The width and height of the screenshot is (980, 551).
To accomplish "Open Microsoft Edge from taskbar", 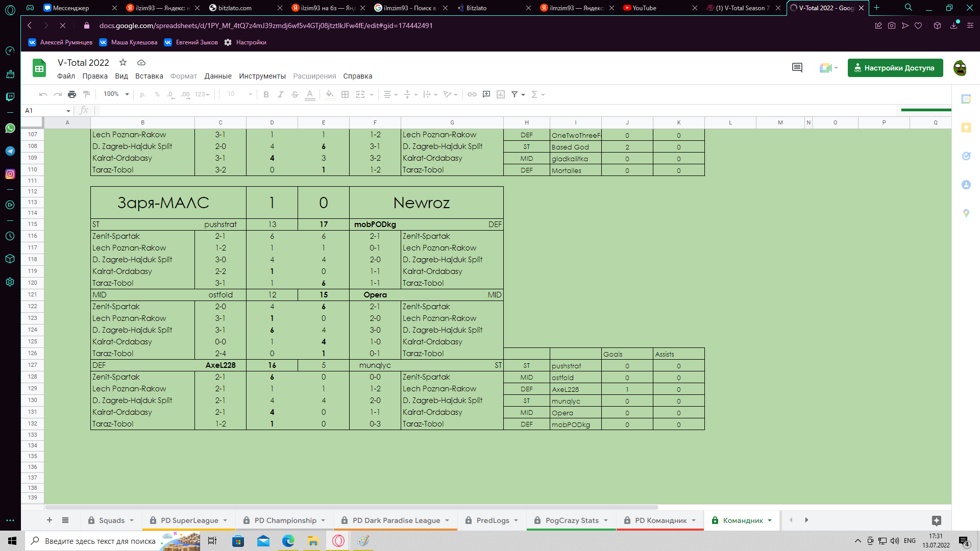I will click(x=288, y=541).
